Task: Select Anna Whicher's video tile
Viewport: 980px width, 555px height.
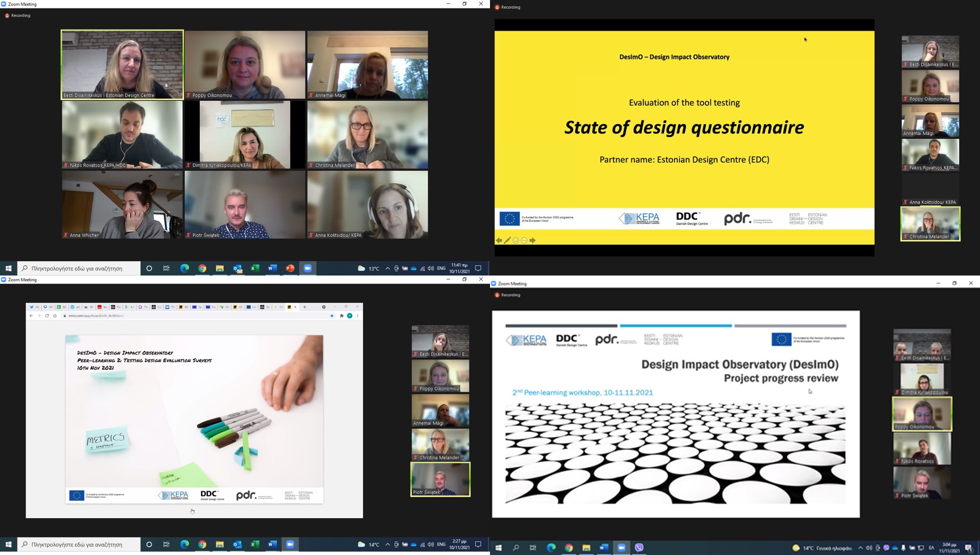Action: 122,205
